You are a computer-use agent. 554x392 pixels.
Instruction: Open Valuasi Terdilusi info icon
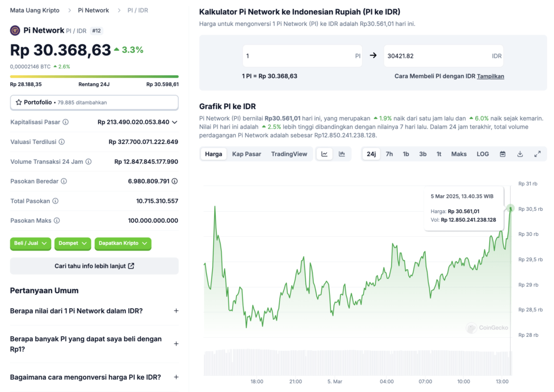[x=62, y=142]
